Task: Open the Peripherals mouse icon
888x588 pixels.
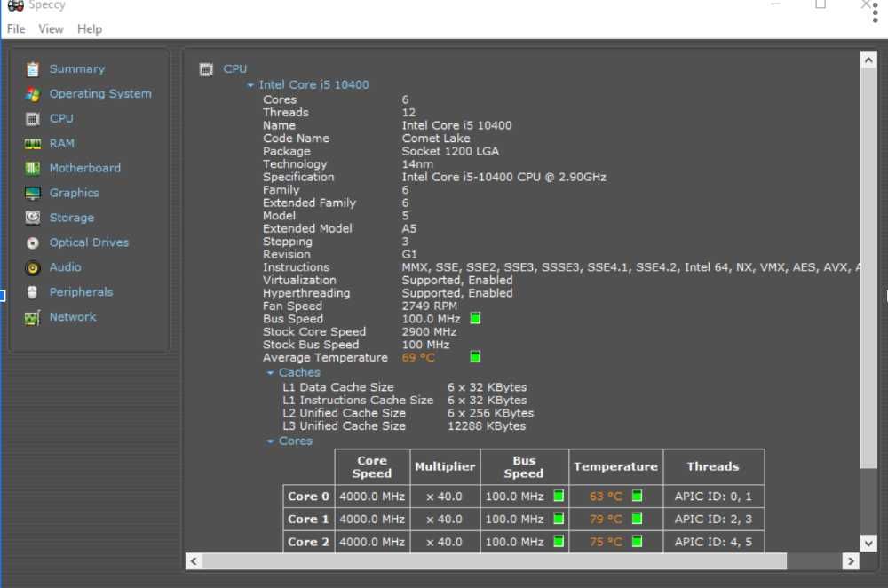Action: point(32,292)
